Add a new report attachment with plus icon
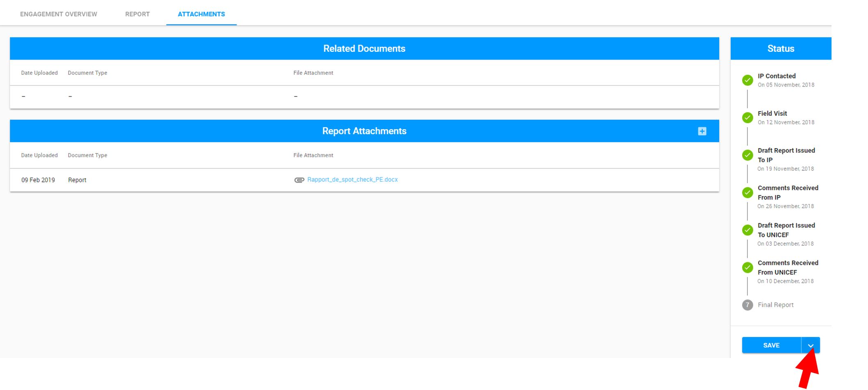This screenshot has height=390, width=868. [702, 131]
